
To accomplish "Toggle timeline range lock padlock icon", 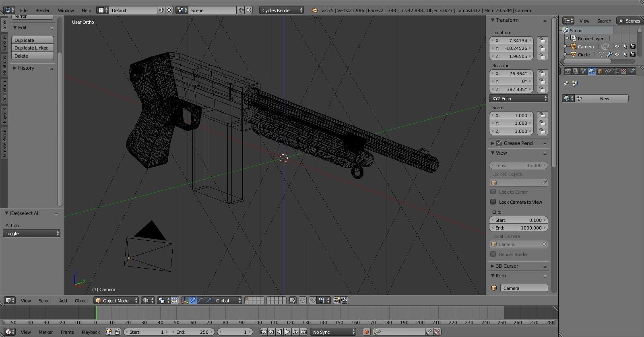I will pos(117,332).
